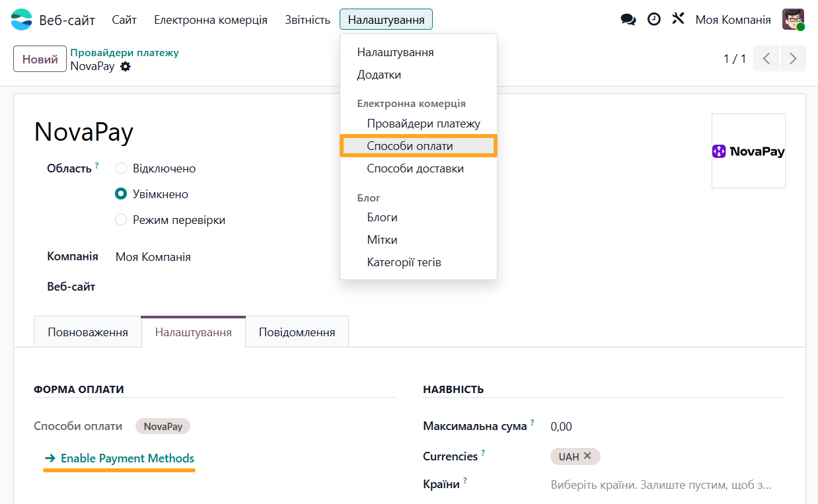
Task: Click the user avatar icon
Action: (x=793, y=19)
